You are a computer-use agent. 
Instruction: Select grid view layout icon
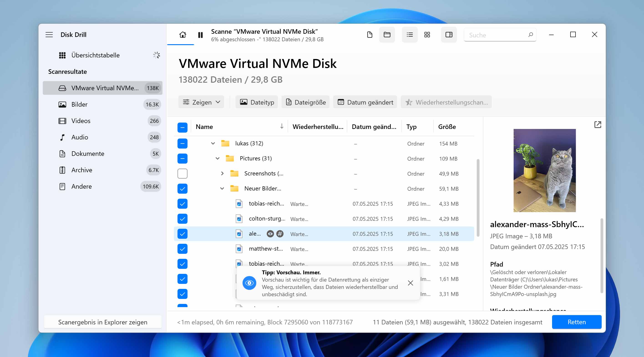[427, 35]
